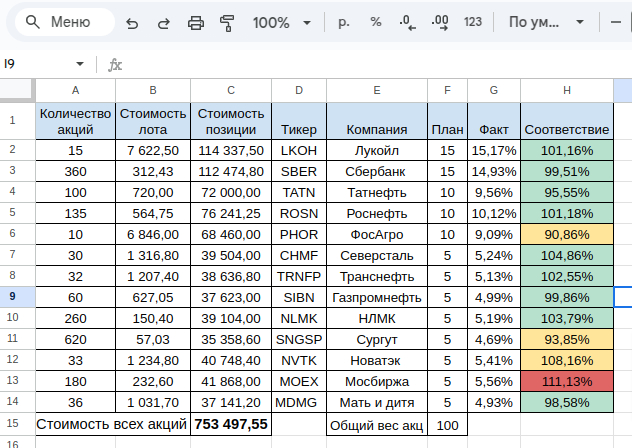632x448 pixels.
Task: Click the red 111,13% cell
Action: [x=567, y=381]
